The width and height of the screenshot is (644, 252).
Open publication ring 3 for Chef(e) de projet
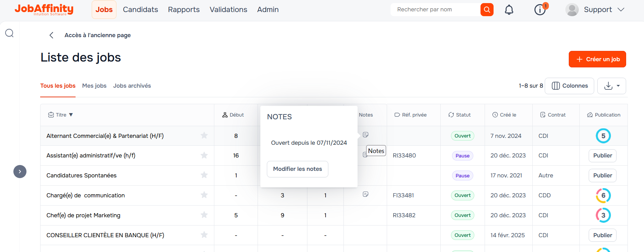coord(603,215)
